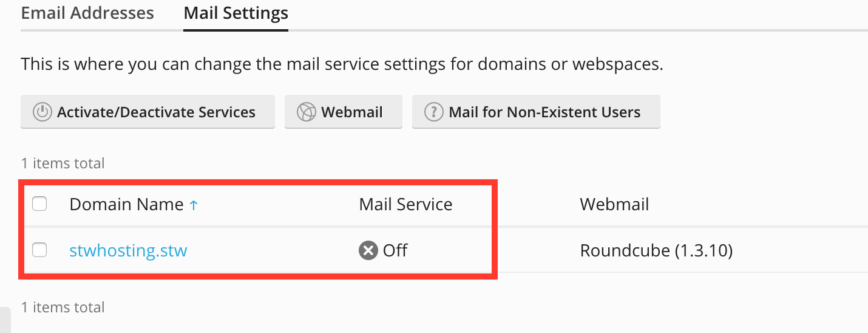Open Mail for Non-Existent Users
Viewport: 868px width, 333px height.
(x=536, y=112)
